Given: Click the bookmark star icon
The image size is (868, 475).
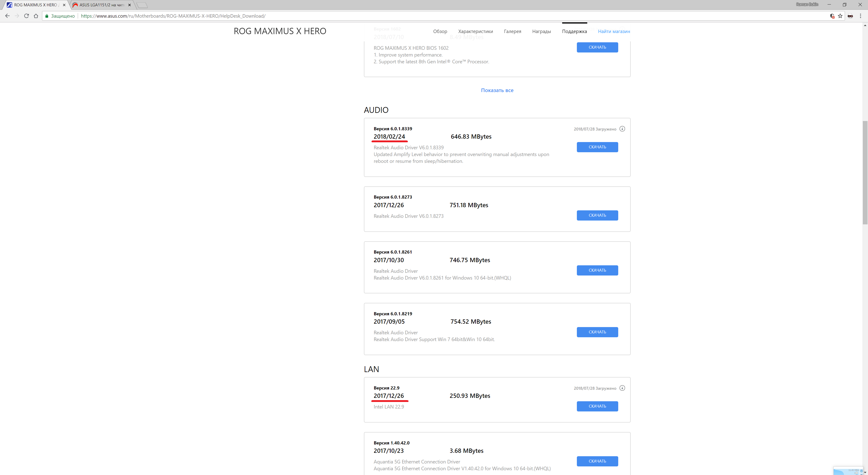Looking at the screenshot, I should click(840, 16).
